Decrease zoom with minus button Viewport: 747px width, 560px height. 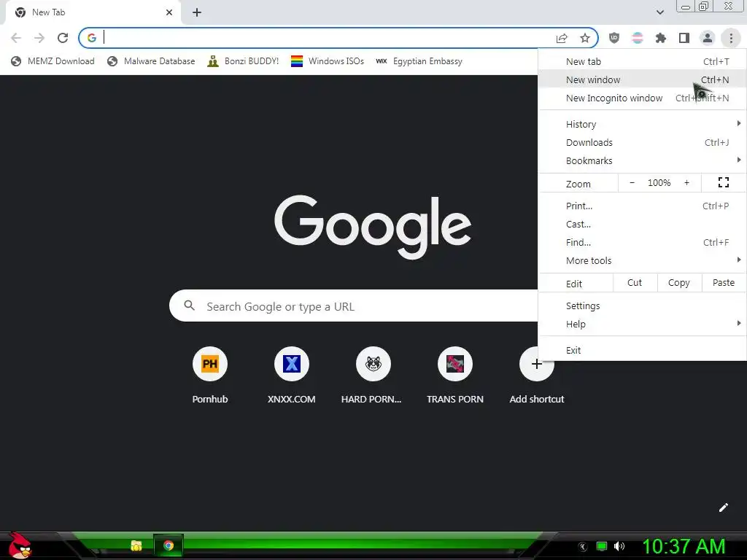pos(632,183)
